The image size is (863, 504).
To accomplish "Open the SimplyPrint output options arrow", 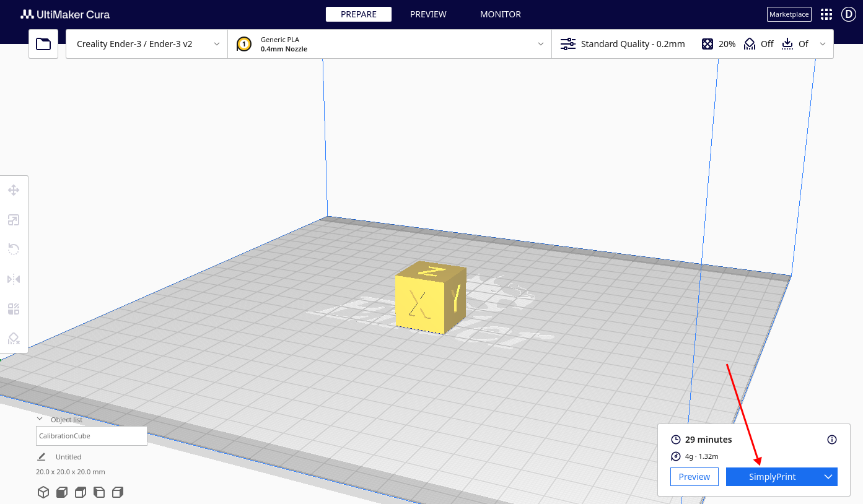I will point(828,477).
